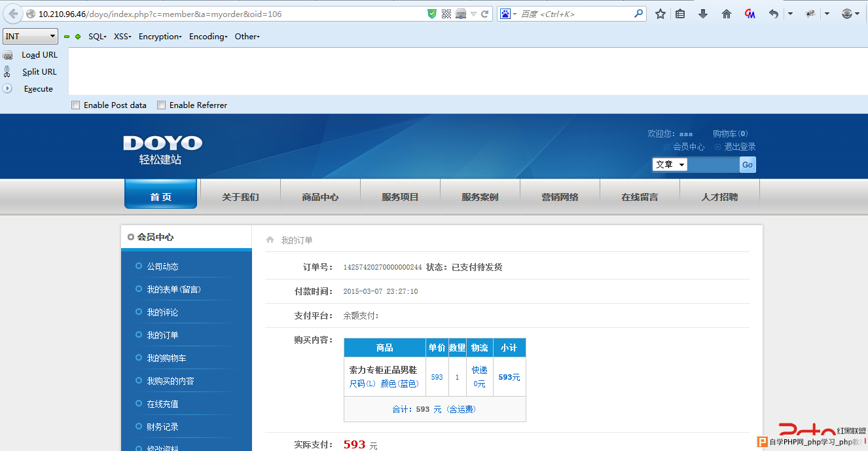
Task: Open 在线留言 nav item
Action: 640,197
